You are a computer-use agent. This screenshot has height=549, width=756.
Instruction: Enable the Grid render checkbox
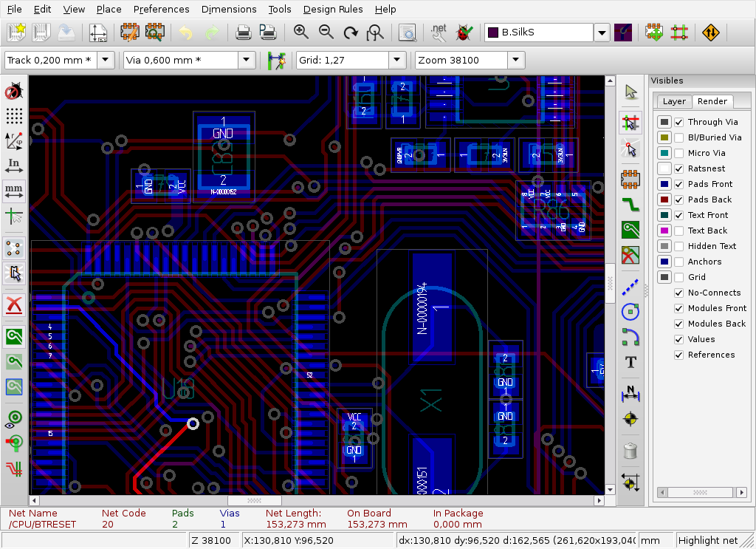678,277
